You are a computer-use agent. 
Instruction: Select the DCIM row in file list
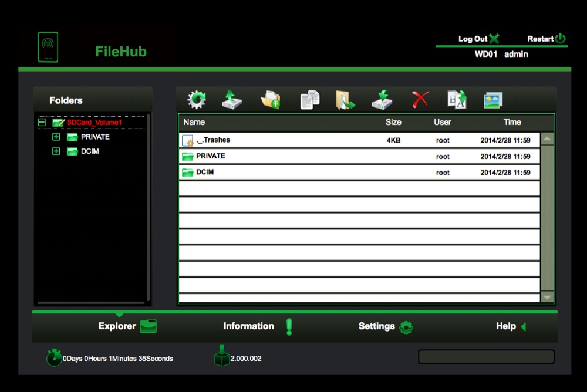point(359,172)
